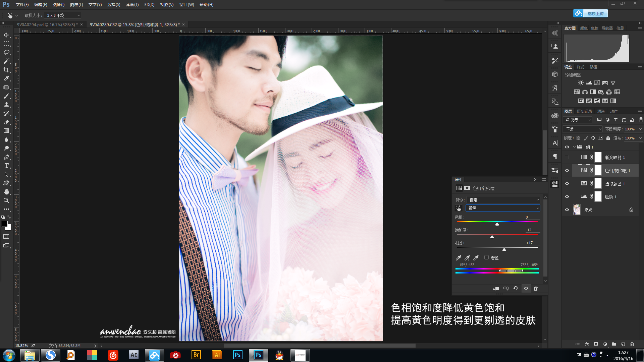
Task: Select the Zoom tool
Action: pos(6,200)
